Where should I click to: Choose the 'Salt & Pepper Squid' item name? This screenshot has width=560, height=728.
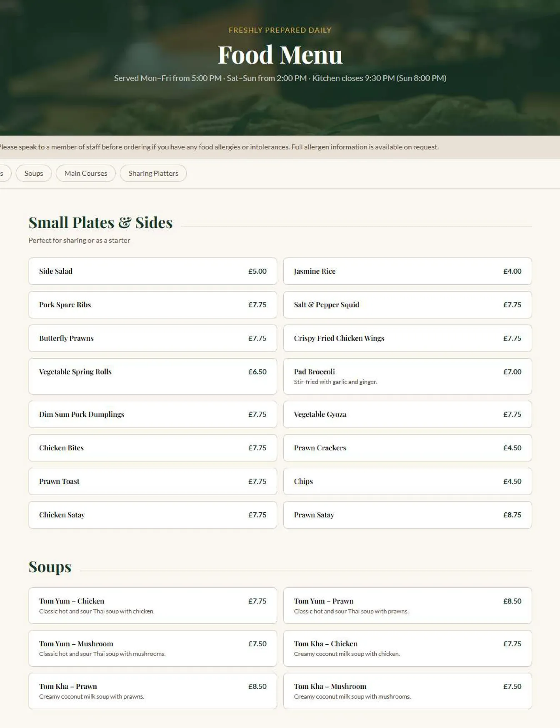click(x=327, y=305)
